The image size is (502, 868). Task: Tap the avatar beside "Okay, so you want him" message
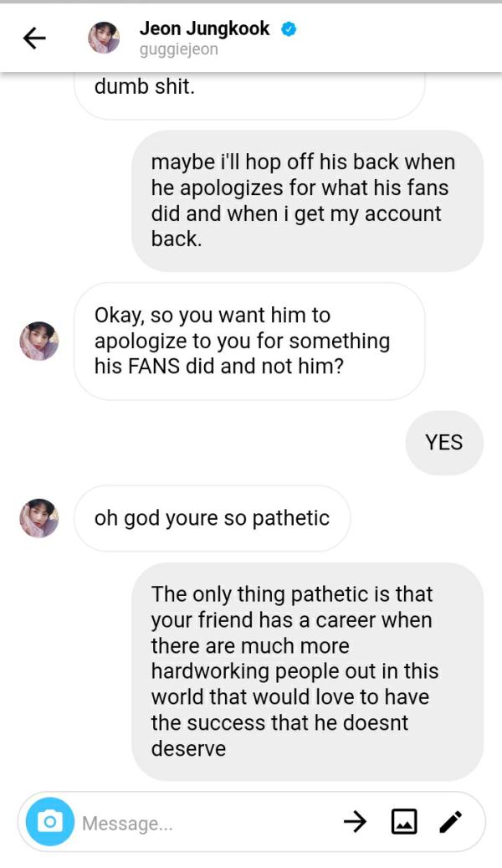(x=39, y=341)
